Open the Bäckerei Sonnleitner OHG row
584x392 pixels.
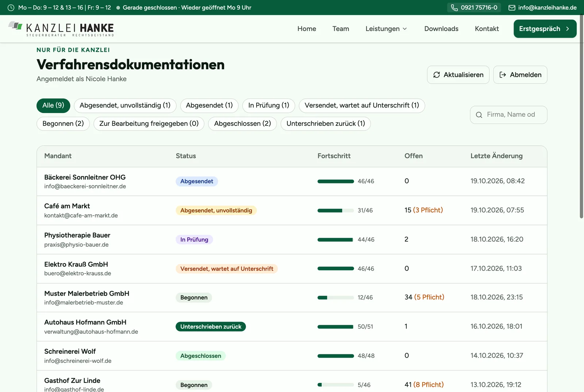pyautogui.click(x=292, y=182)
